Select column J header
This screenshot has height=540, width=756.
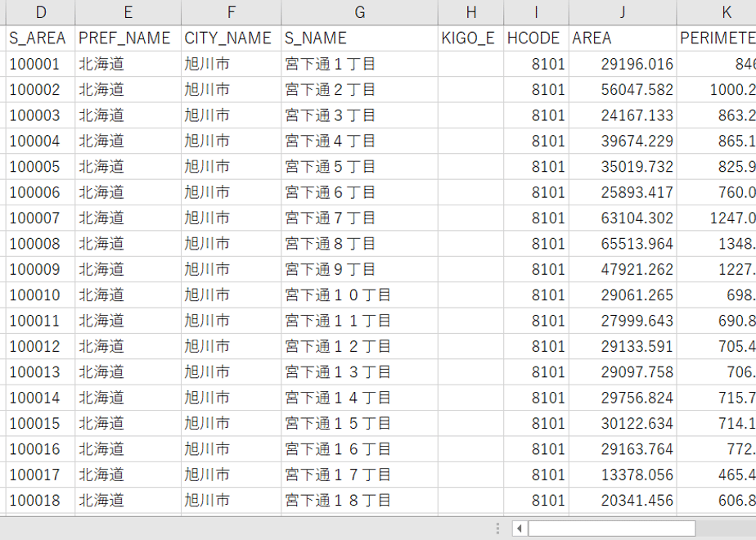click(623, 12)
